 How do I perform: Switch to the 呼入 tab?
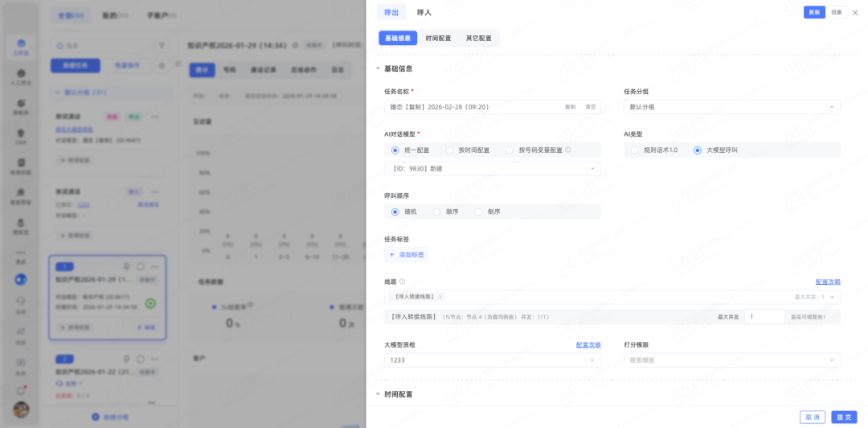point(424,13)
